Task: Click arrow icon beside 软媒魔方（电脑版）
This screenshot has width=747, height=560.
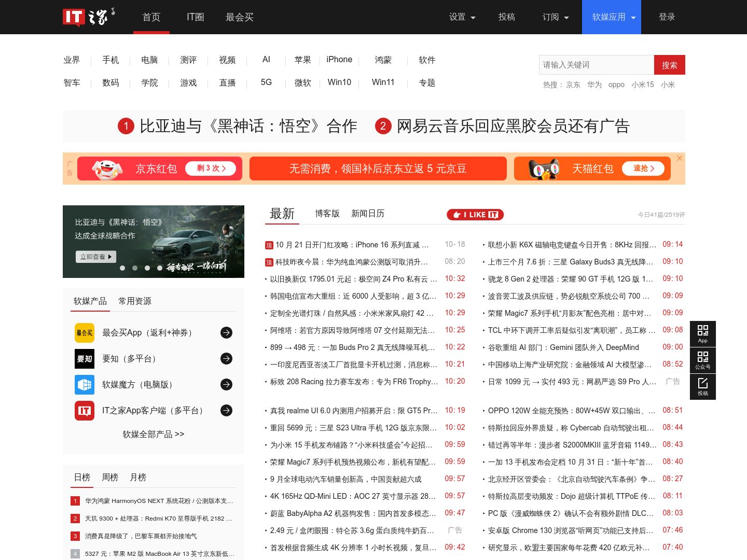Action: (x=226, y=385)
